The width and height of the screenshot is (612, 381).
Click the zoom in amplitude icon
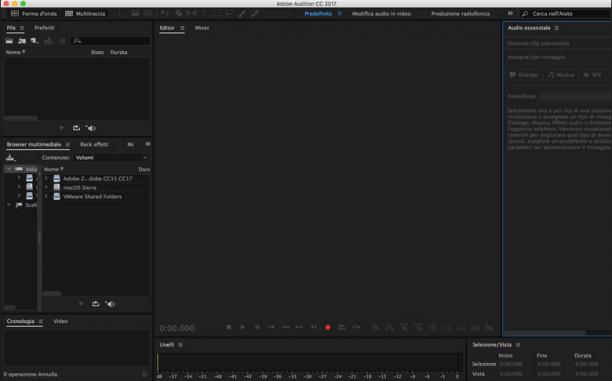point(375,328)
